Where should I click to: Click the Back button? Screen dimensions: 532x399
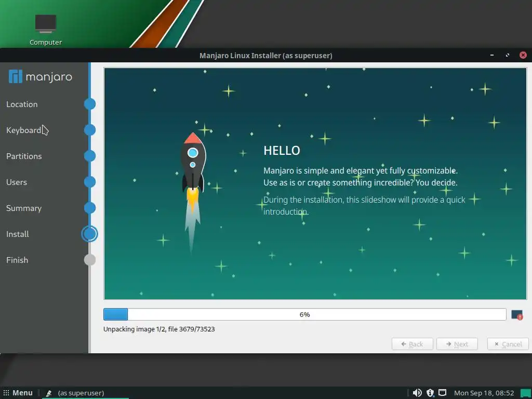click(412, 344)
